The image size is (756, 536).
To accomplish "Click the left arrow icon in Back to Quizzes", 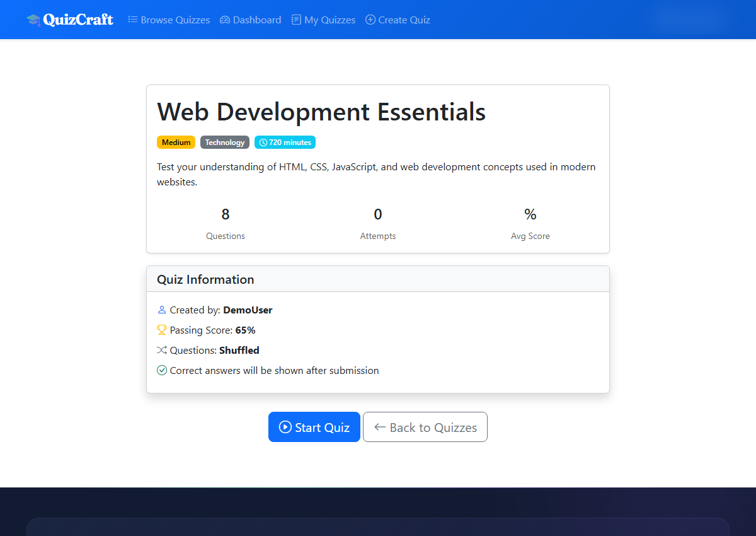I will (x=380, y=428).
